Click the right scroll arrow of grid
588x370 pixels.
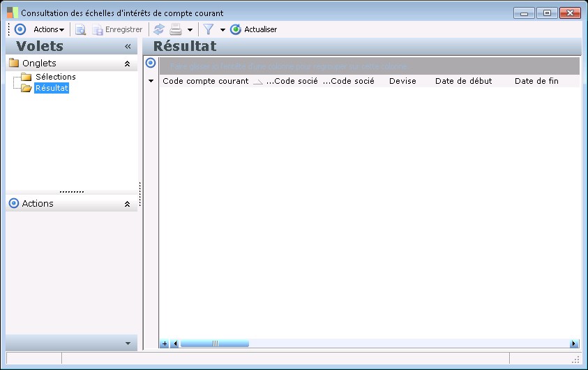[x=574, y=343]
